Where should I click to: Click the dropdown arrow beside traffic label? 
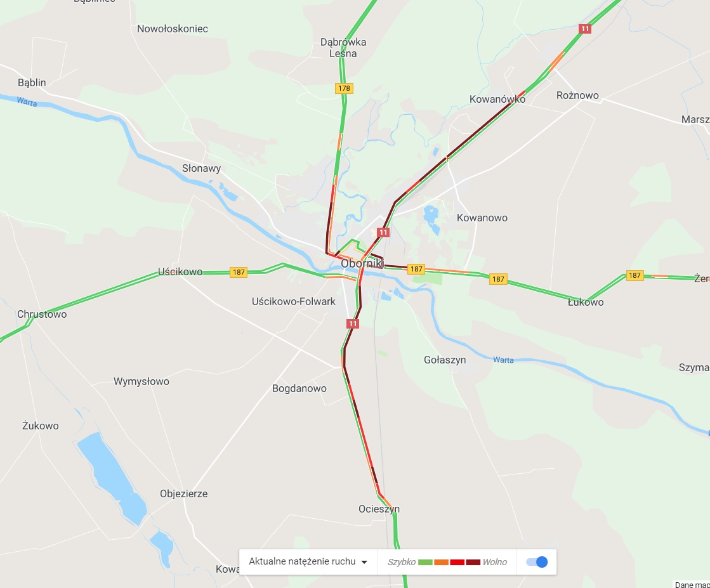tap(364, 562)
